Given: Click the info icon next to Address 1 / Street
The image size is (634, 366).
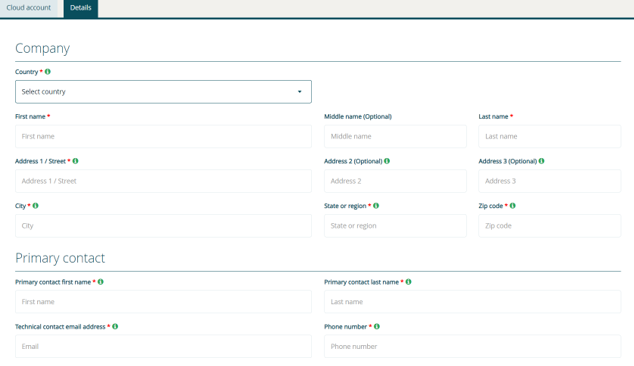Looking at the screenshot, I should [x=75, y=161].
